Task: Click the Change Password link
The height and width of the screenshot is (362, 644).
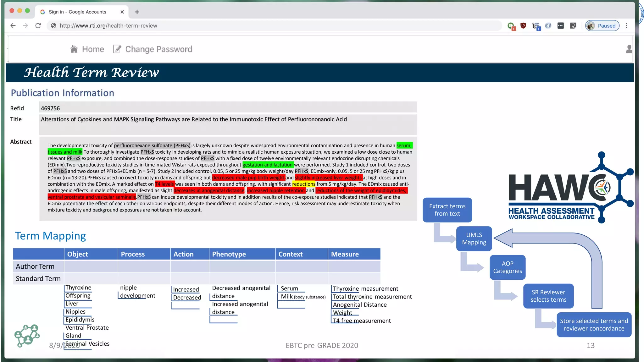Action: point(158,49)
